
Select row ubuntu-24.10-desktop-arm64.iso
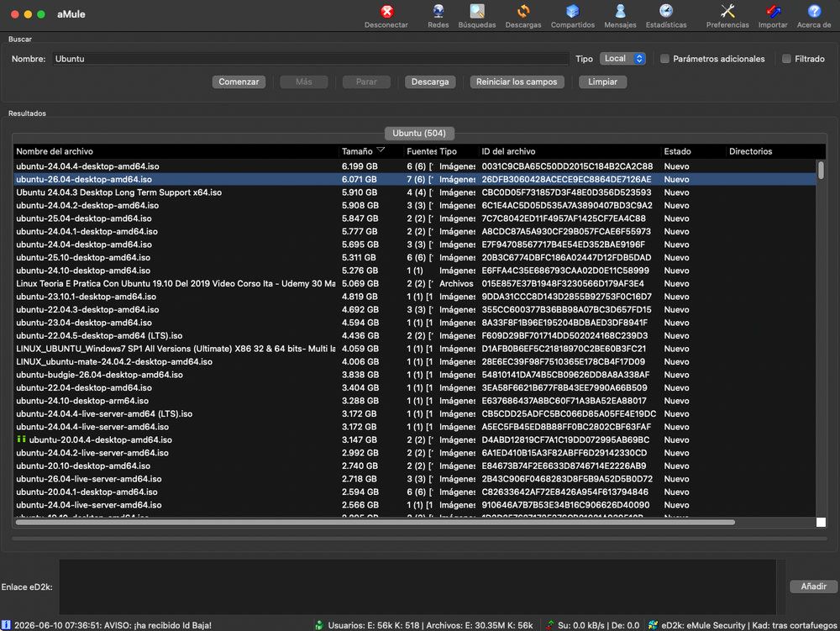415,401
